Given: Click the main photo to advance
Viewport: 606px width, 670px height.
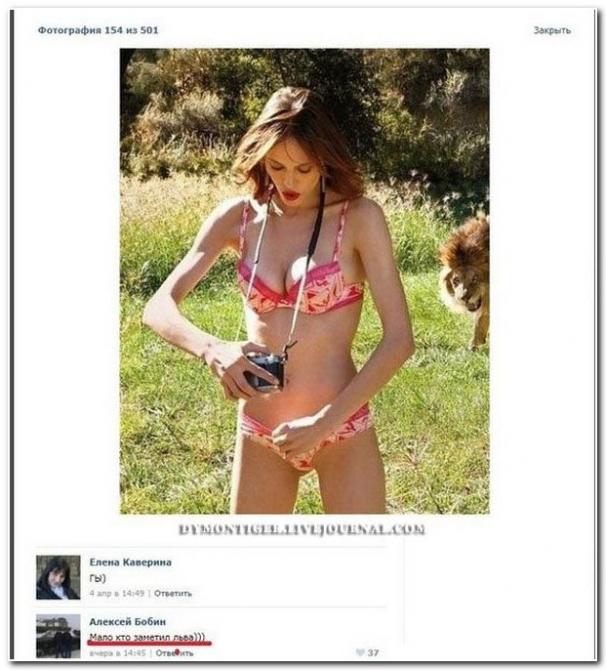Looking at the screenshot, I should tap(305, 281).
